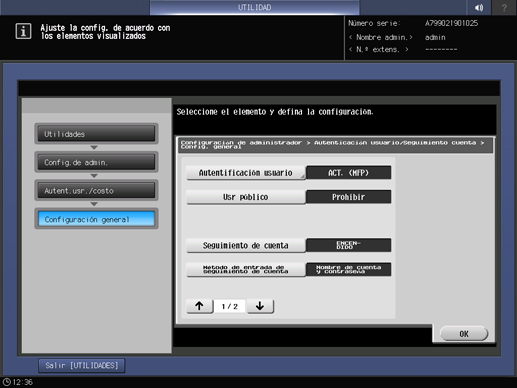Viewport: 517px width, 388px height.
Task: Click the Seleccione el elemento instruction text
Action: pos(275,112)
